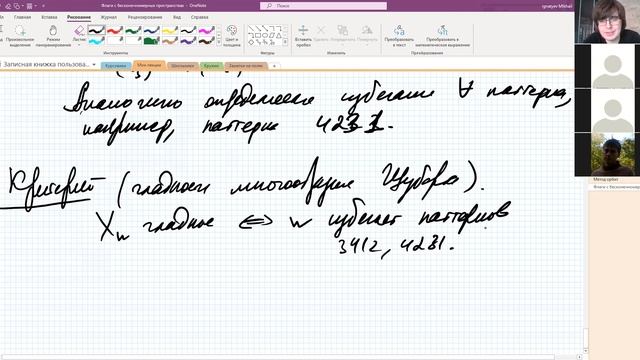This screenshot has width=640, height=360.
Task: Add a new section with the plus tab
Action: click(x=274, y=66)
